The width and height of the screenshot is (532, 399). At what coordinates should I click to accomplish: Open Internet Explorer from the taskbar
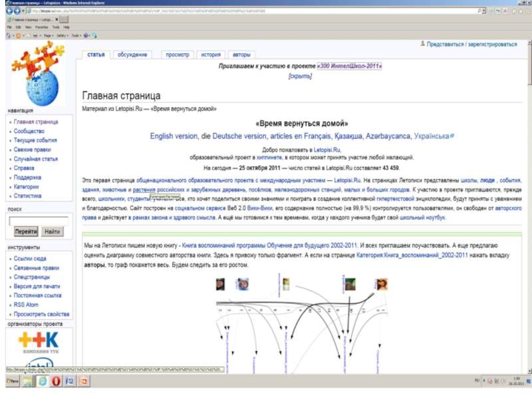click(x=43, y=381)
